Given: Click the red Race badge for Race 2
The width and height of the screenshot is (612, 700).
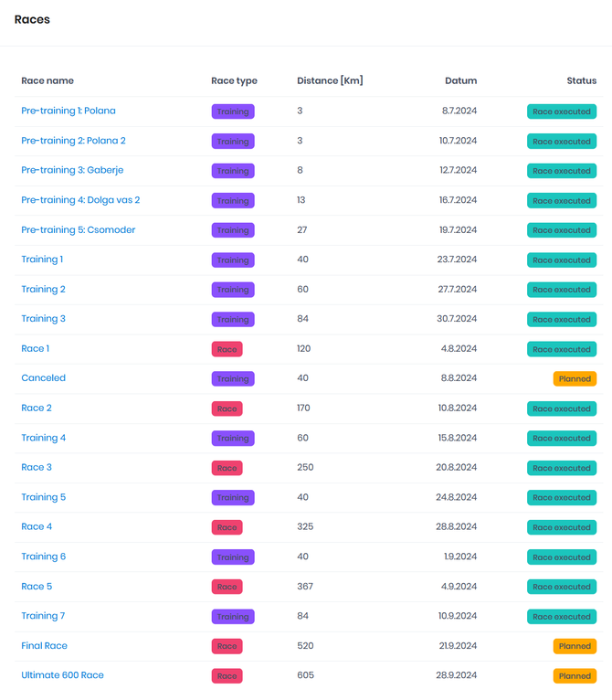Looking at the screenshot, I should click(227, 408).
